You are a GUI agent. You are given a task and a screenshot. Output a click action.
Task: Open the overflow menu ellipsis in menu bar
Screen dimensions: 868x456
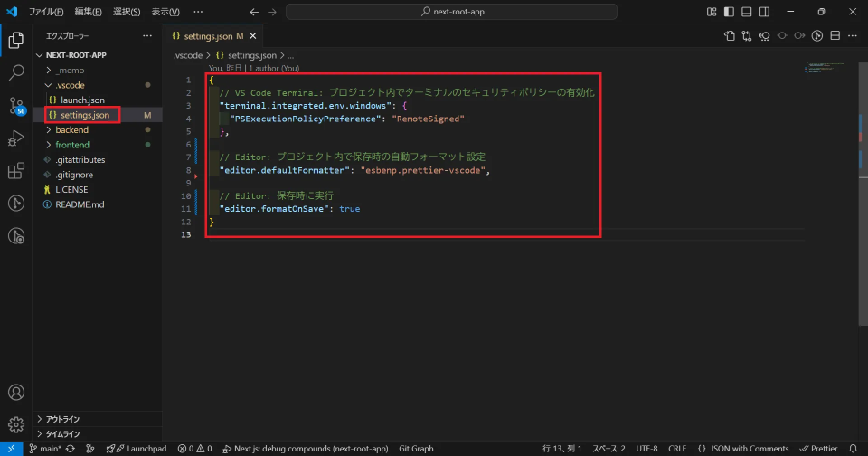(x=198, y=12)
